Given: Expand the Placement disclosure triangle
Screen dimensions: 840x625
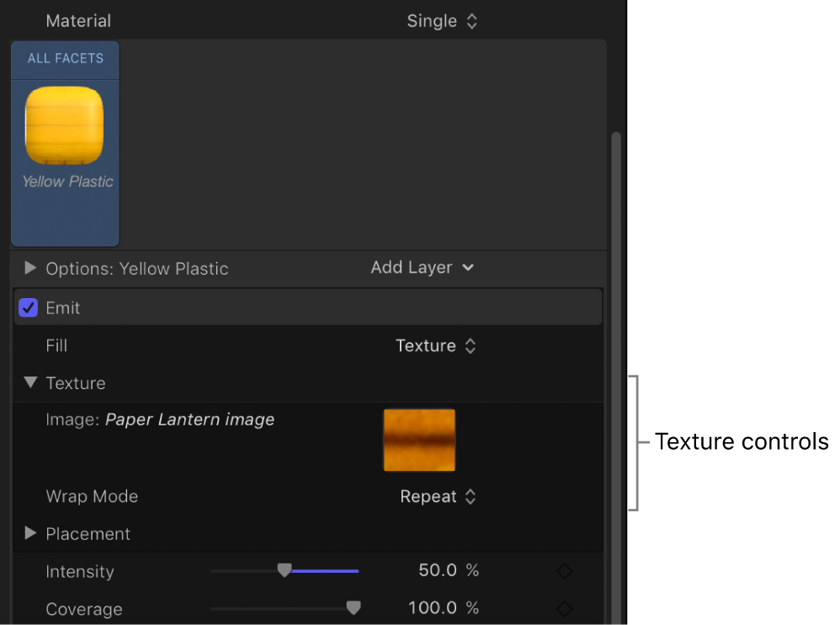Looking at the screenshot, I should (x=30, y=533).
